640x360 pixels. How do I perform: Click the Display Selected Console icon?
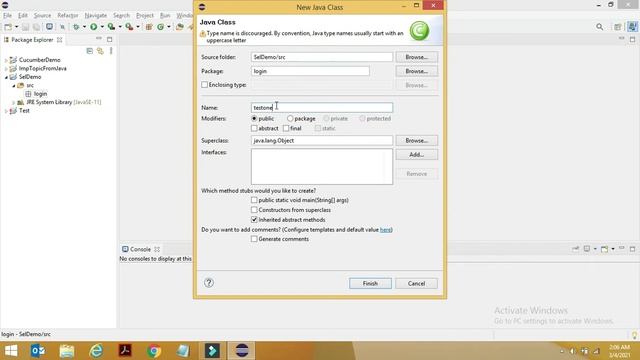tap(587, 249)
